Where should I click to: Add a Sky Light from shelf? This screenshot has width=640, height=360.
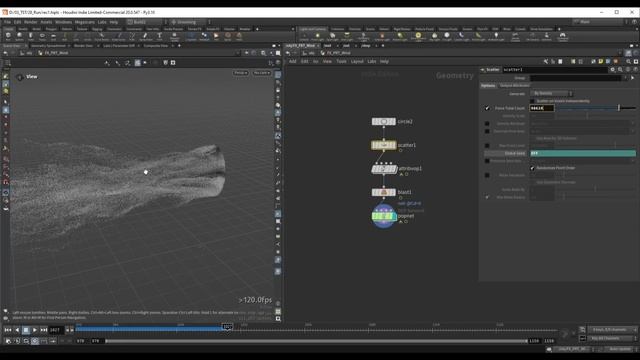(x=435, y=37)
